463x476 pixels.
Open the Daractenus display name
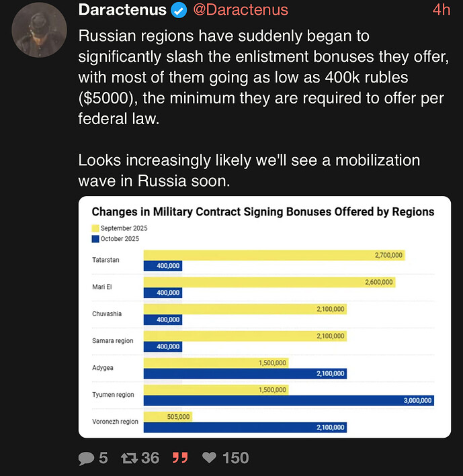click(122, 10)
